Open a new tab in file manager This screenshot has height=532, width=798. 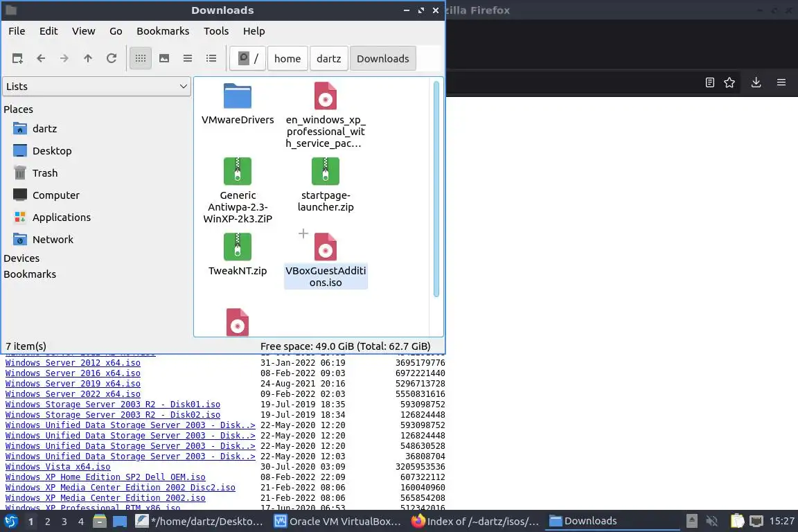17,59
